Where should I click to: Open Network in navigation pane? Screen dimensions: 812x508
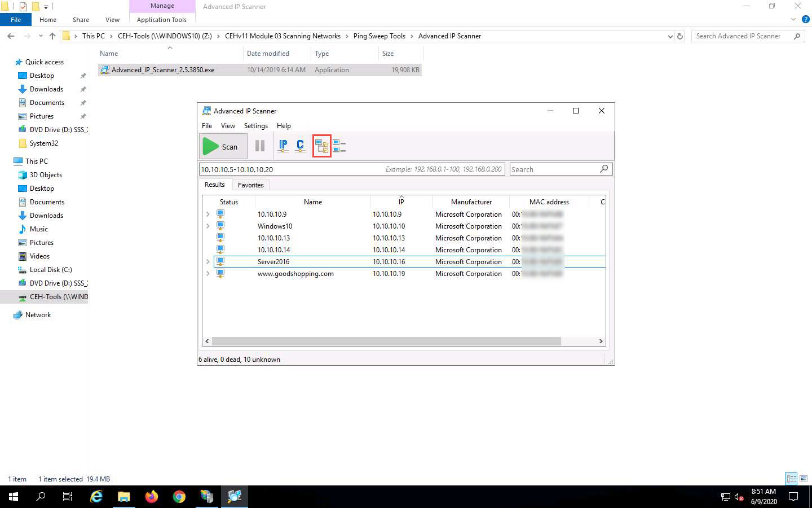pos(38,315)
